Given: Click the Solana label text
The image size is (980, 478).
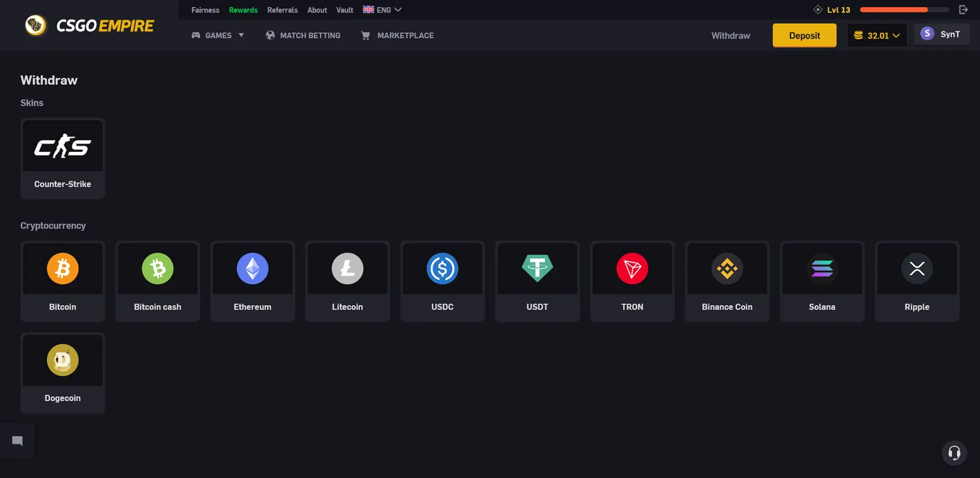Looking at the screenshot, I should 822,307.
